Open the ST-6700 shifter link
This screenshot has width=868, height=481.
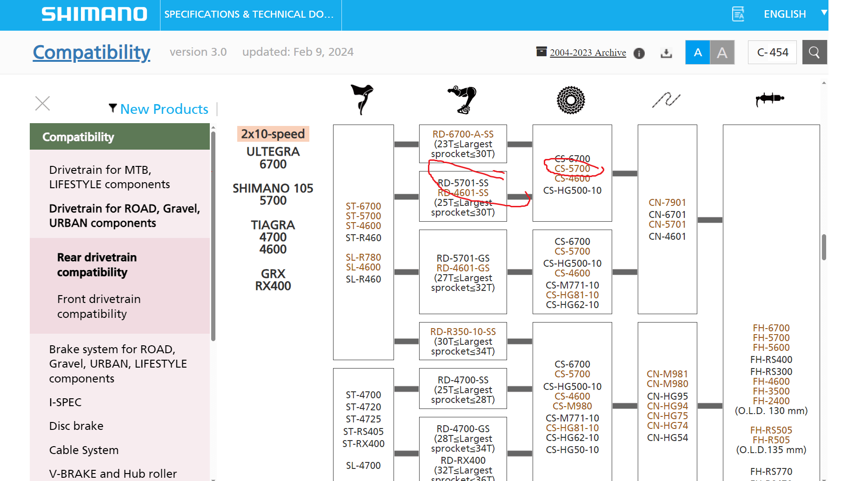tap(363, 206)
